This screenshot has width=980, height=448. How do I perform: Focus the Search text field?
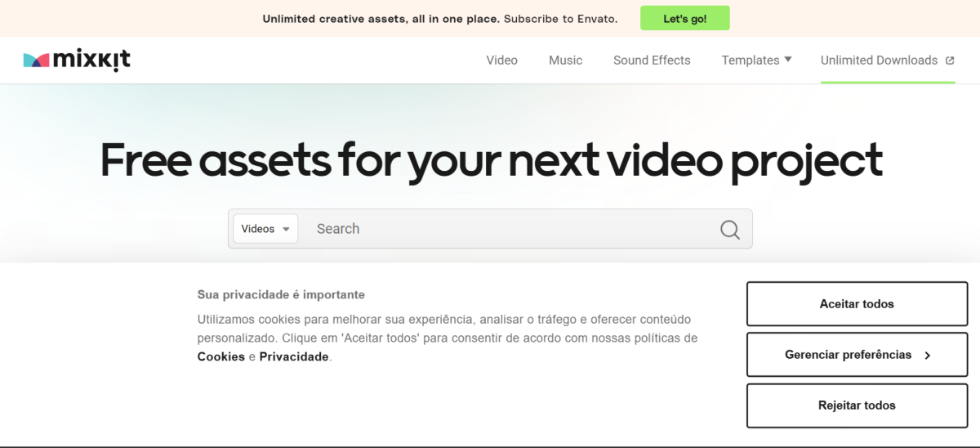(506, 229)
